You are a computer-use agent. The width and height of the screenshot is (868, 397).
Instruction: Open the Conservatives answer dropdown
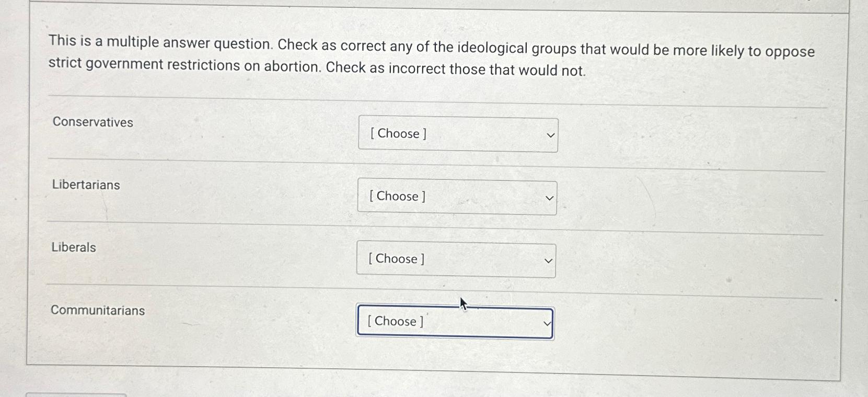[457, 134]
